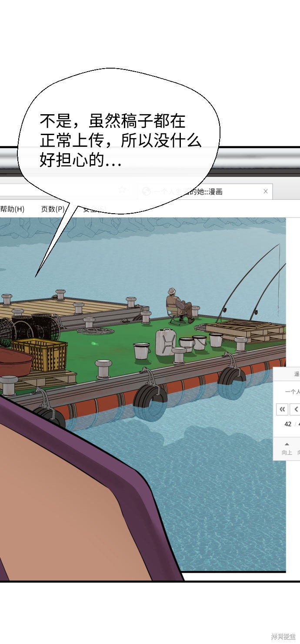Open the partially hidden 安全 menu
This screenshot has width=300, height=644.
point(94,209)
